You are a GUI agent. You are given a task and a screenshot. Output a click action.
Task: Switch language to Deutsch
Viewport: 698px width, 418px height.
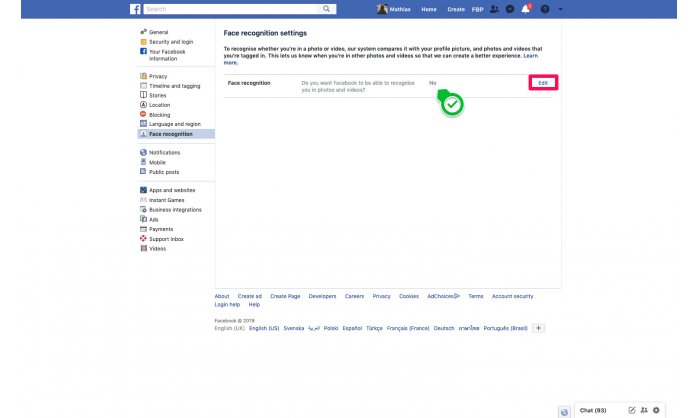pos(444,328)
